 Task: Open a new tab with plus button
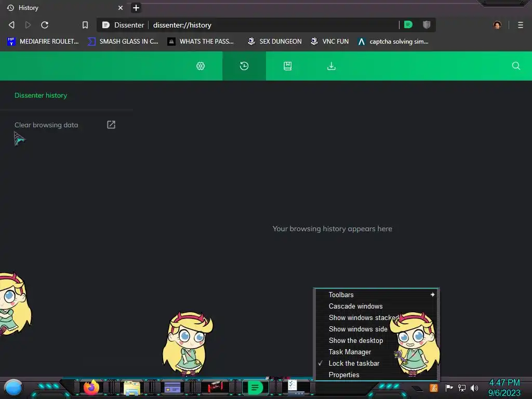click(136, 7)
